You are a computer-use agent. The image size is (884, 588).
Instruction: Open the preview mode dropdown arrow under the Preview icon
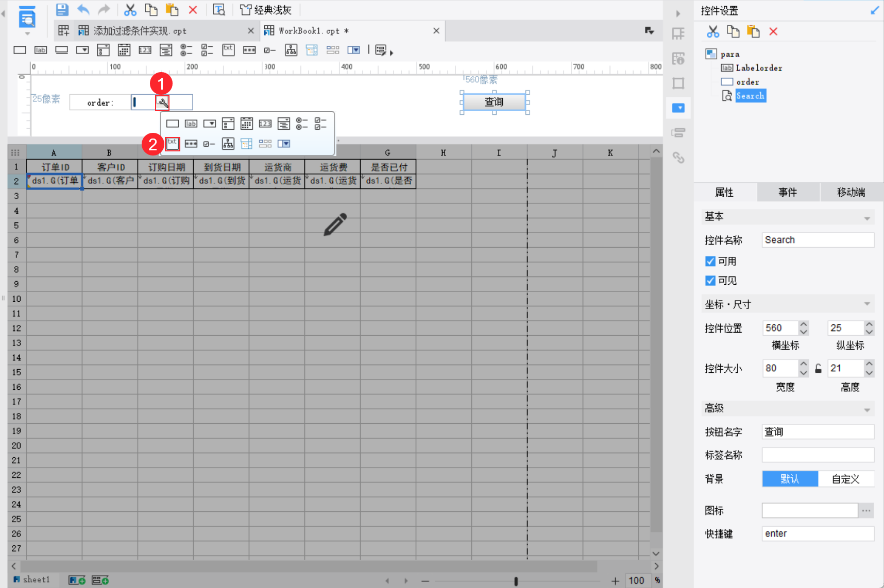coord(27,33)
